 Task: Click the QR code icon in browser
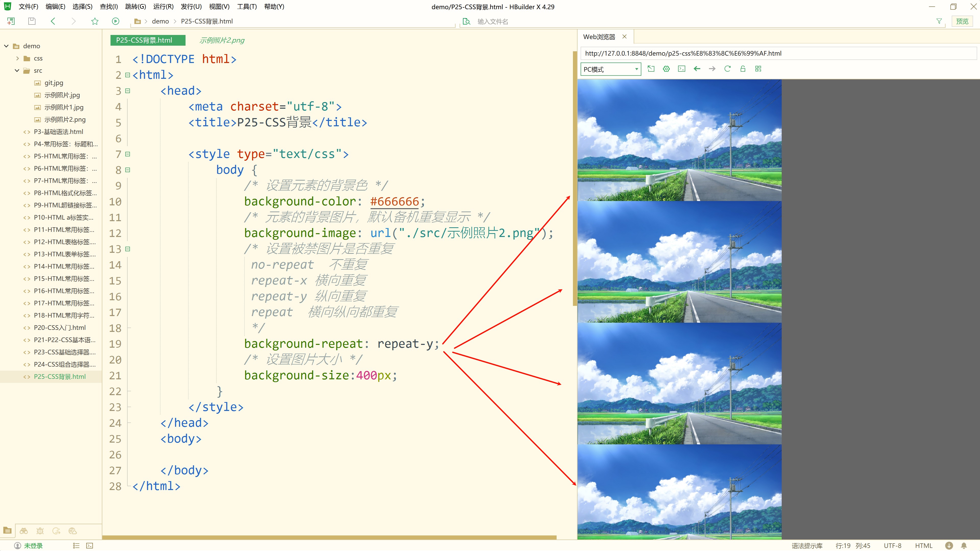pos(758,69)
